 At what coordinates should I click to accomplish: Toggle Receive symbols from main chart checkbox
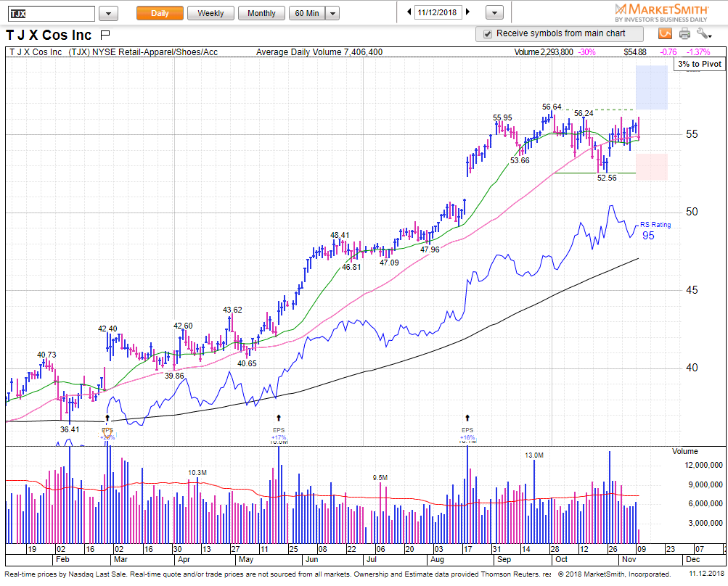click(x=488, y=34)
